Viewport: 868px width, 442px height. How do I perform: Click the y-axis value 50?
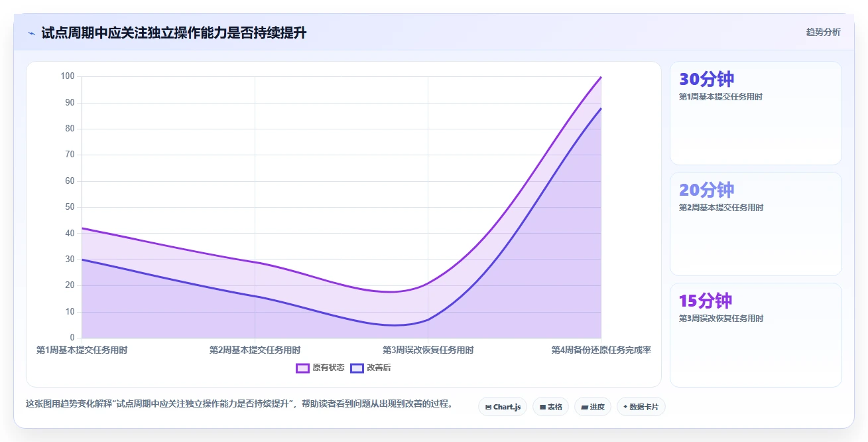[70, 207]
